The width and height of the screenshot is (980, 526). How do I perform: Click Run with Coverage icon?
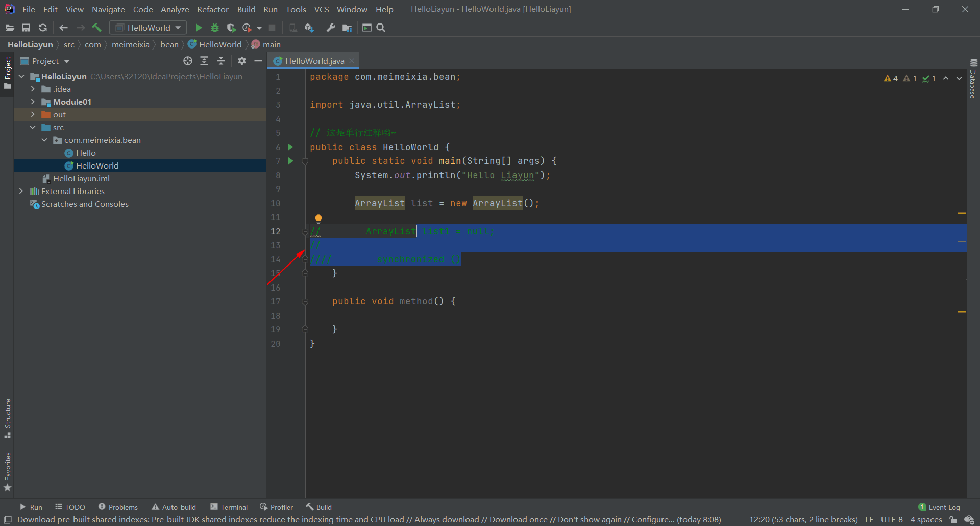point(231,28)
